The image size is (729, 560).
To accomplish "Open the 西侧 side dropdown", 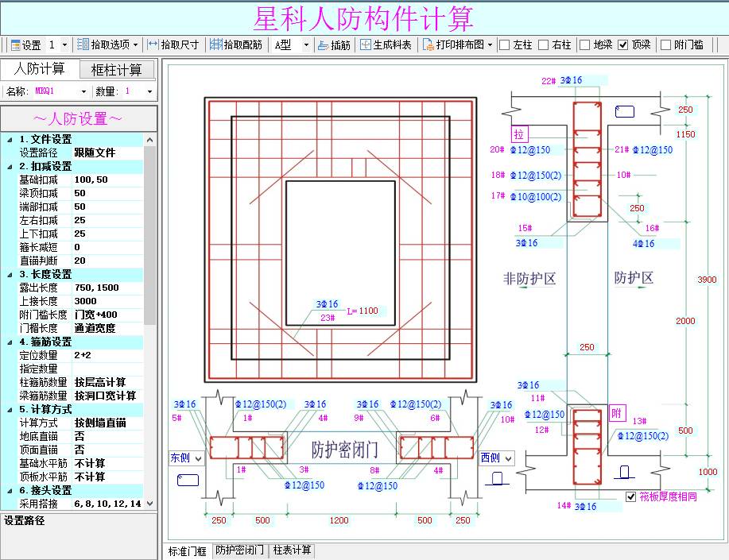I will click(x=509, y=458).
